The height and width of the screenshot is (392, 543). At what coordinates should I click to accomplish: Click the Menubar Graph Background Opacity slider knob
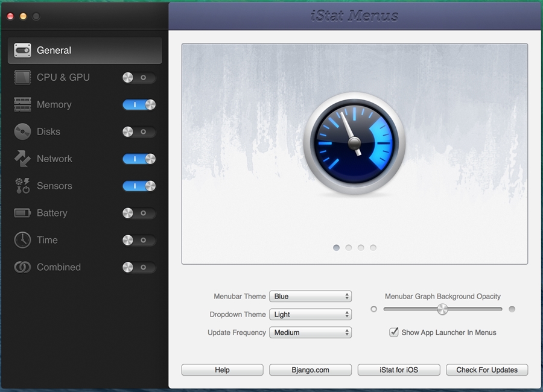[442, 309]
